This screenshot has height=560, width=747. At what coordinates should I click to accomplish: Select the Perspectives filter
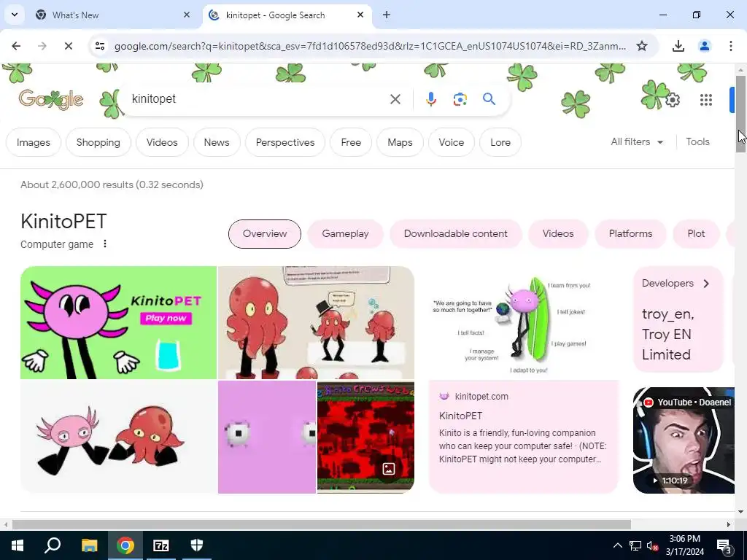click(x=285, y=142)
